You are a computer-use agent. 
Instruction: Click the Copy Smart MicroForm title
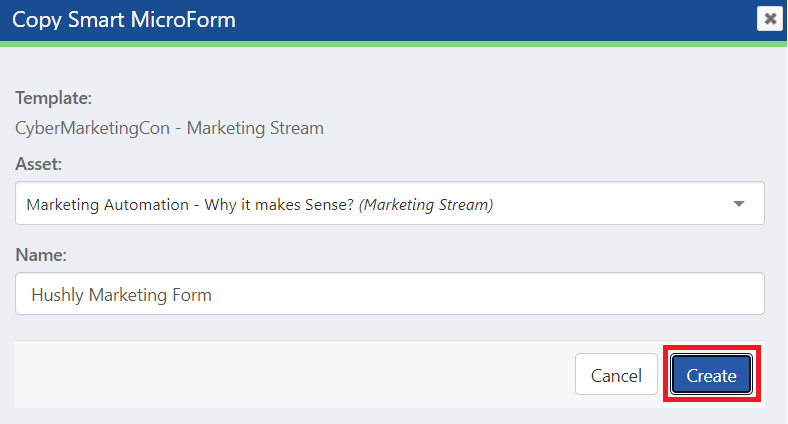(124, 19)
